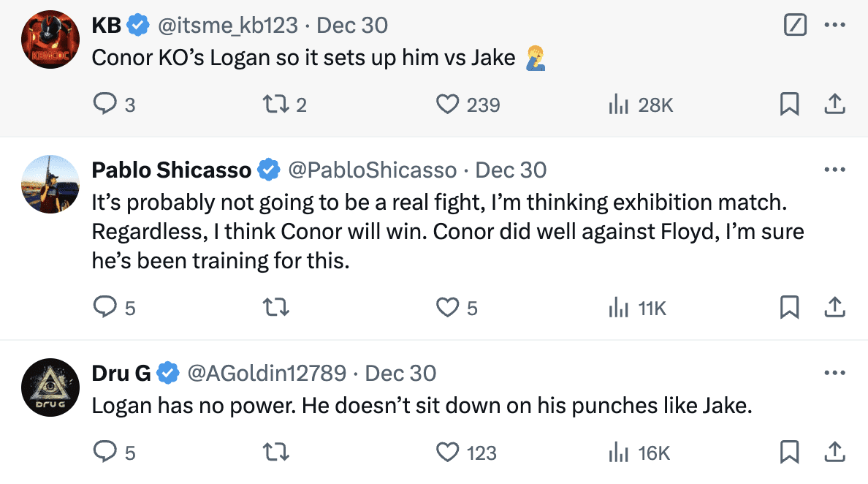
Task: Open more options menu on KB's tweet
Action: [834, 26]
